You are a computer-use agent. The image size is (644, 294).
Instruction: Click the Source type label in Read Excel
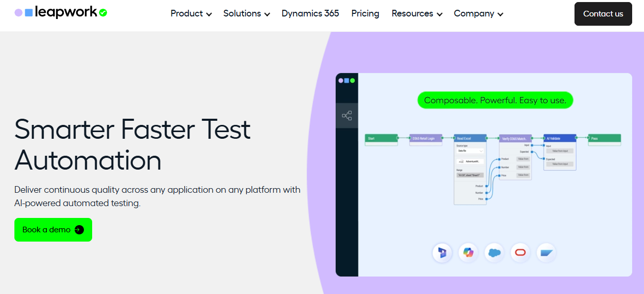coord(462,146)
